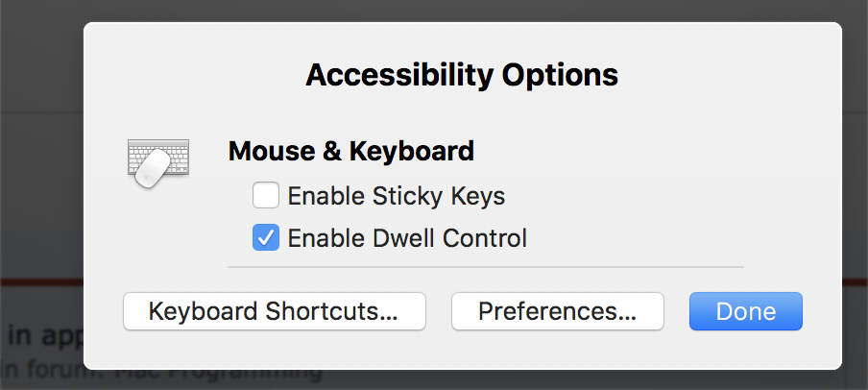Open Keyboard Shortcuts settings
This screenshot has width=868, height=390.
tap(274, 311)
